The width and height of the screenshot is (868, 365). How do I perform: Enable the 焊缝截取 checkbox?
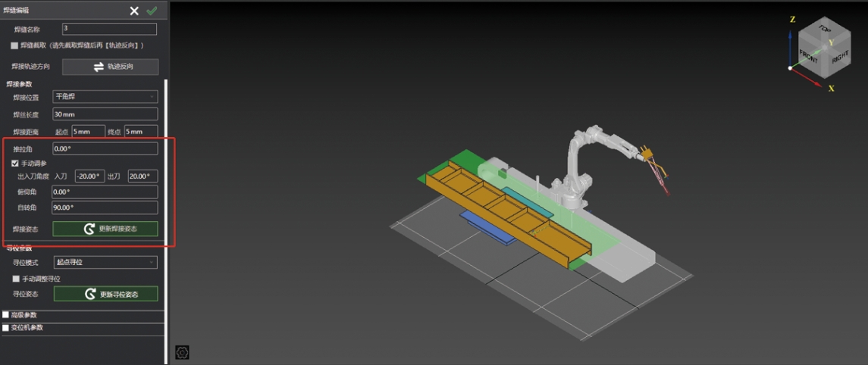click(14, 45)
